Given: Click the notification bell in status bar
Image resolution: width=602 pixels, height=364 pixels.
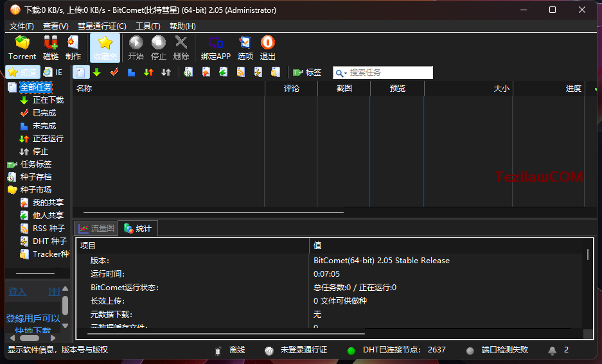Looking at the screenshot, I should point(552,350).
